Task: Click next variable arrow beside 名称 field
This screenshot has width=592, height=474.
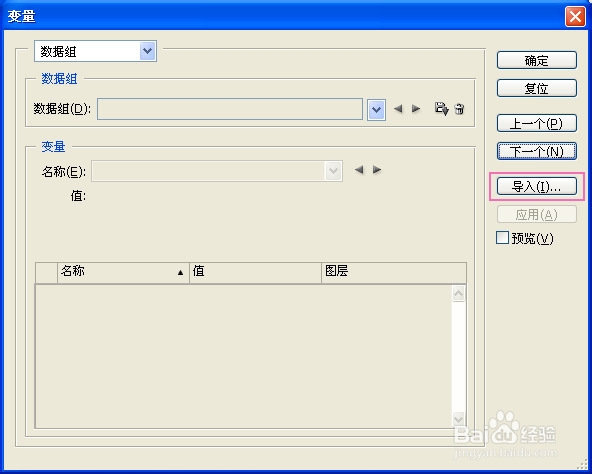Action: click(377, 170)
